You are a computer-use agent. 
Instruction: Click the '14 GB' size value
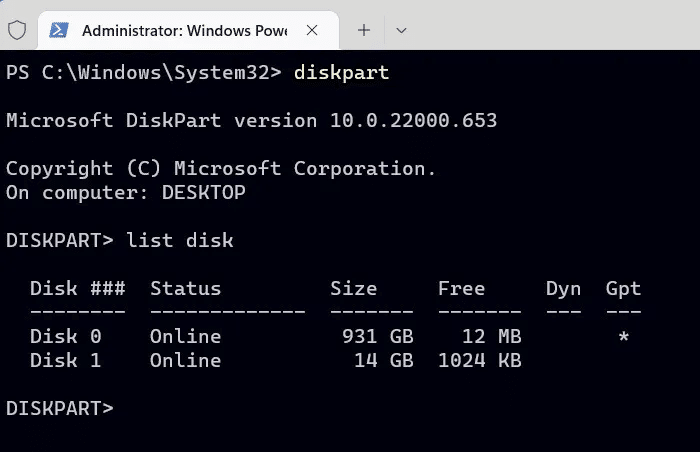pyautogui.click(x=384, y=360)
